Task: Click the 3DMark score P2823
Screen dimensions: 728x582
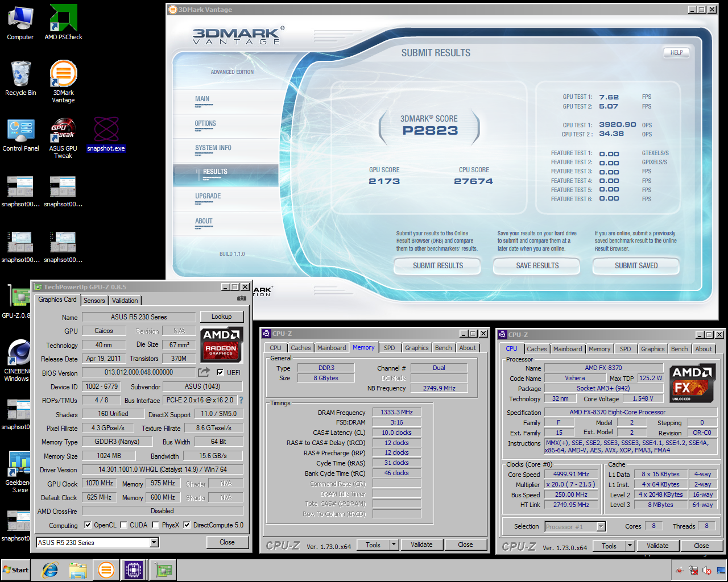Action: click(430, 131)
